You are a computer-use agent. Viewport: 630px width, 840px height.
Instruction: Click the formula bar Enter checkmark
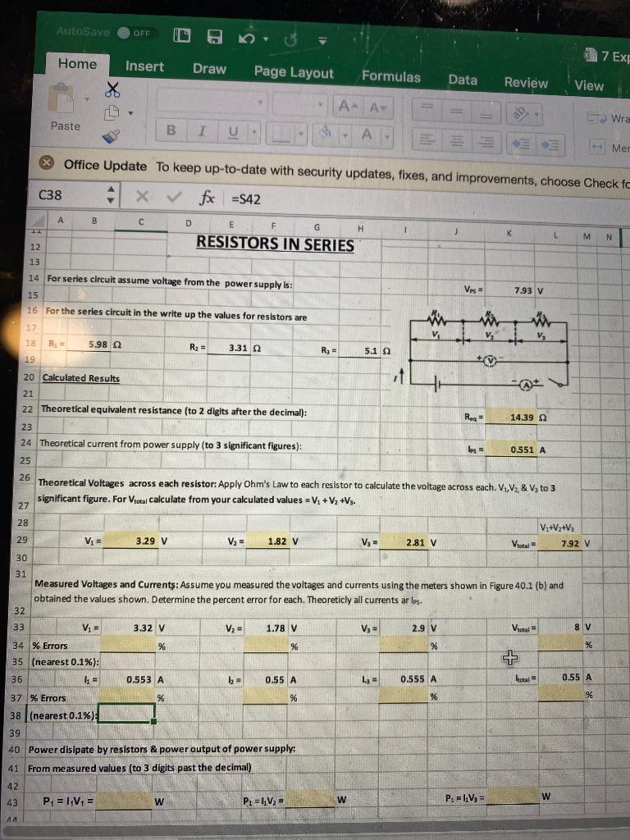pos(173,197)
